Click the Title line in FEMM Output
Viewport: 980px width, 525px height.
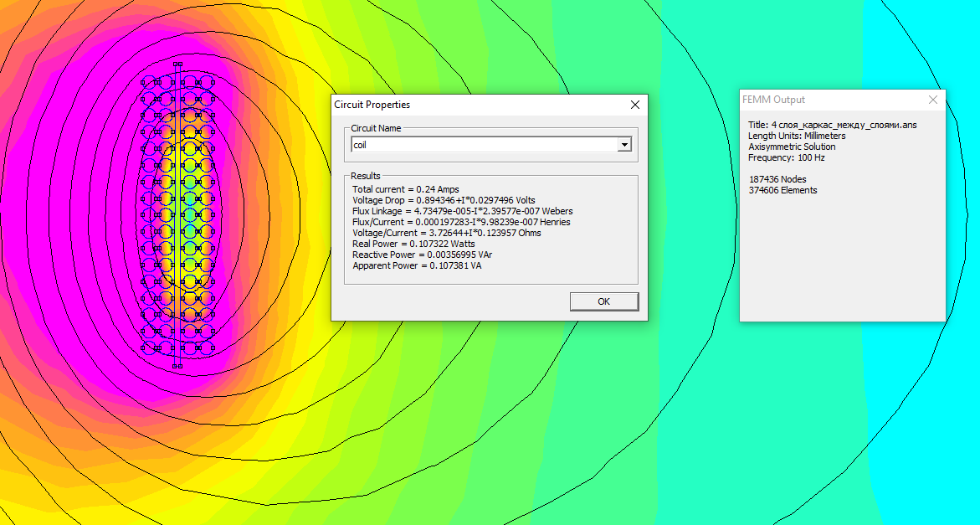833,125
